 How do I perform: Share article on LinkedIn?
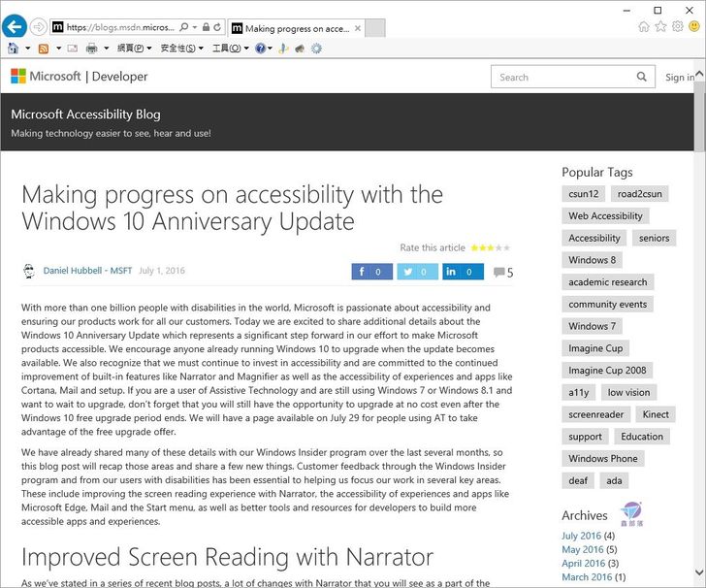(463, 272)
